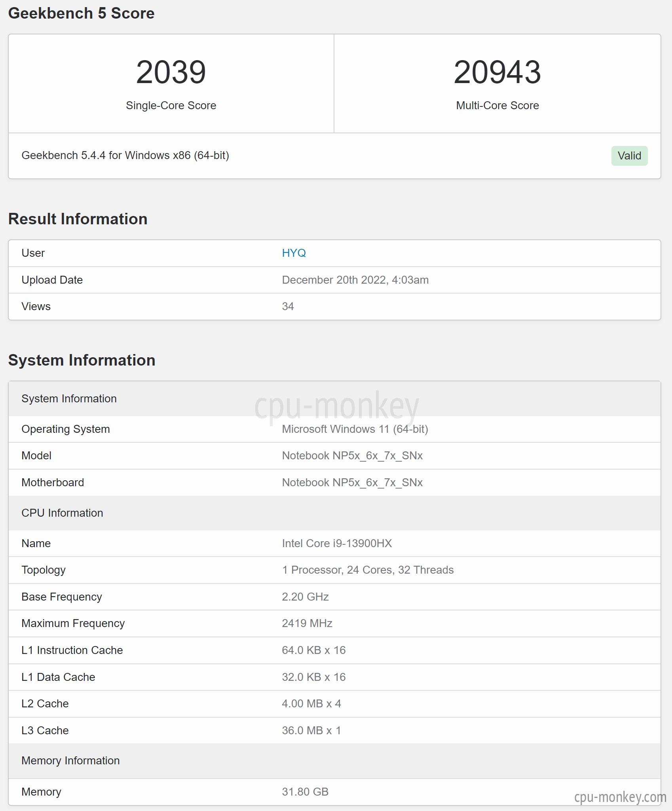Click the Motherboard row value

point(352,482)
